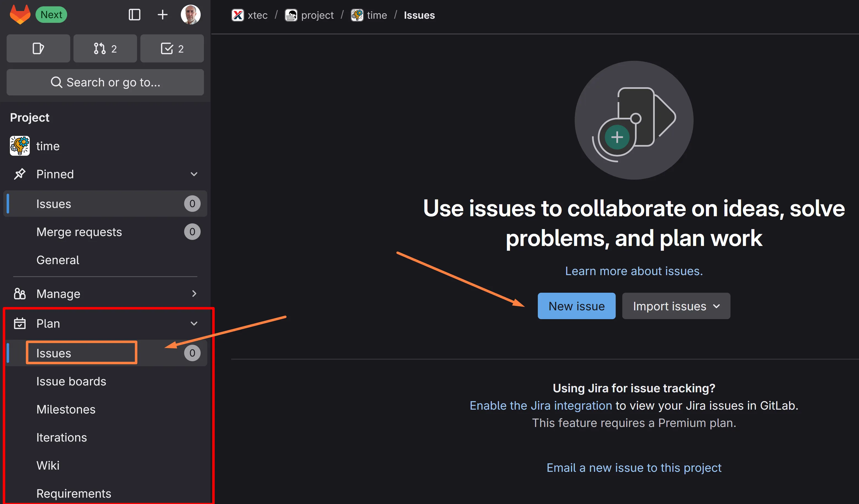Open Wiki from Plan section
Screen dimensions: 859x504
[x=48, y=465]
